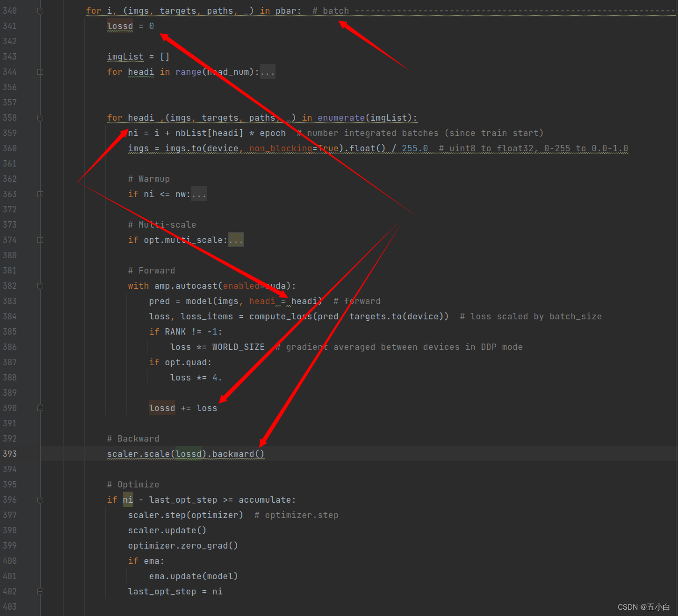Click the '# optimizer.step' comment
The width and height of the screenshot is (678, 616).
(x=297, y=515)
